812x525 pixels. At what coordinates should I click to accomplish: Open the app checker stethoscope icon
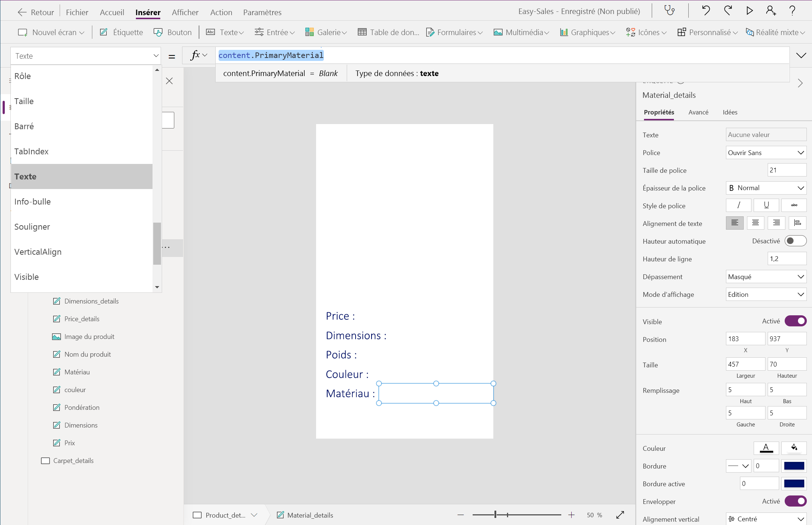[669, 11]
